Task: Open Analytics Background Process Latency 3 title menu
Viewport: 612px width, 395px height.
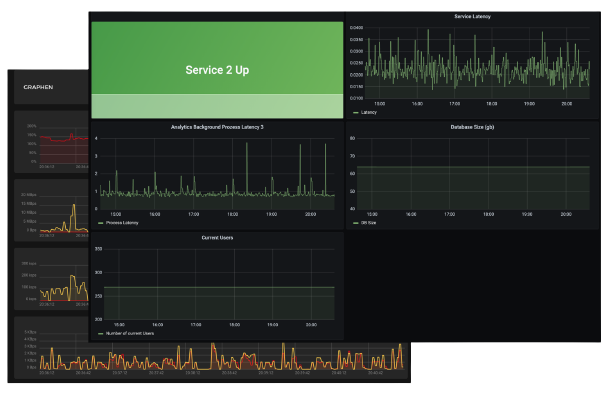Action: pos(217,127)
